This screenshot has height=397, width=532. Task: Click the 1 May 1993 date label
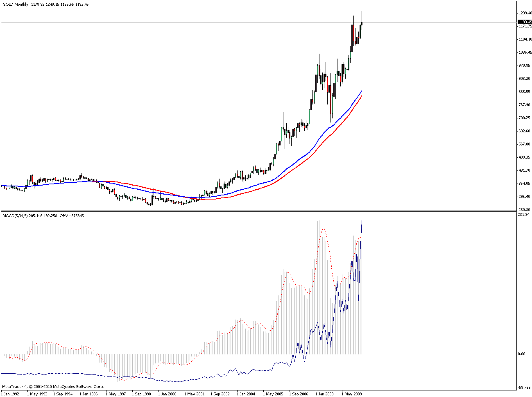(x=37, y=394)
